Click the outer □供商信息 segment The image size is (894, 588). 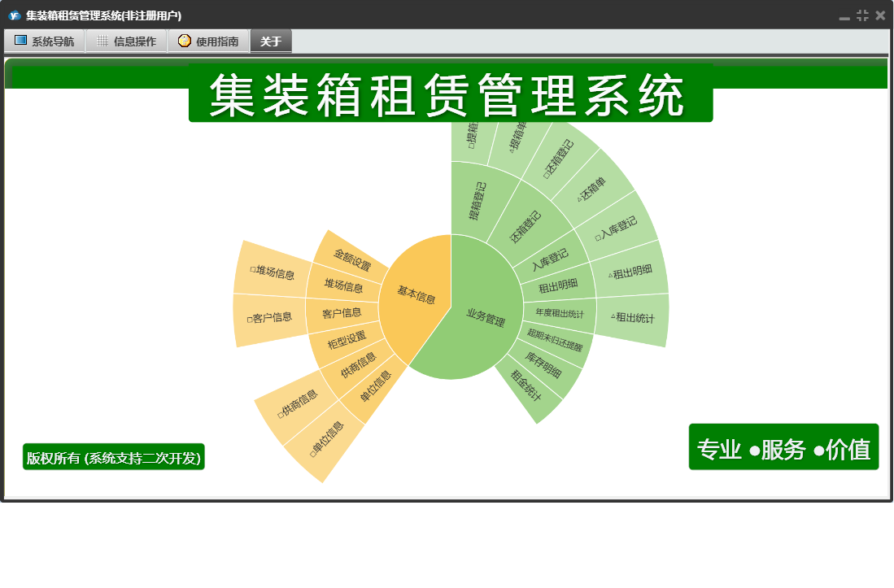[x=296, y=404]
